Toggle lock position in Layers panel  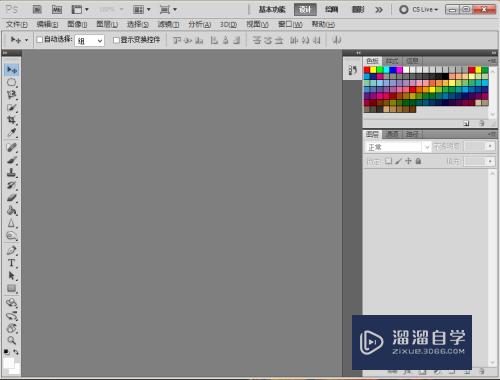coord(408,161)
